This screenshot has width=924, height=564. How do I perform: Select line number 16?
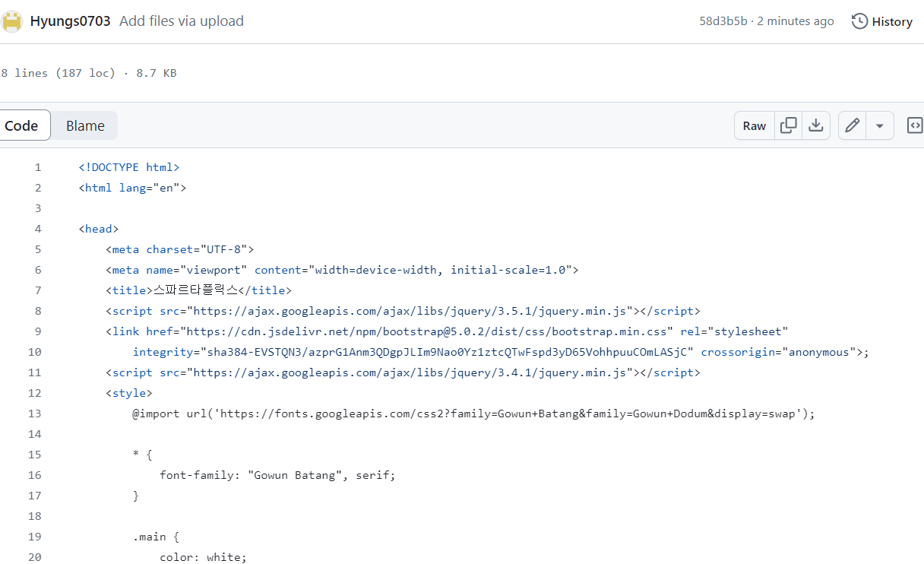tap(34, 475)
